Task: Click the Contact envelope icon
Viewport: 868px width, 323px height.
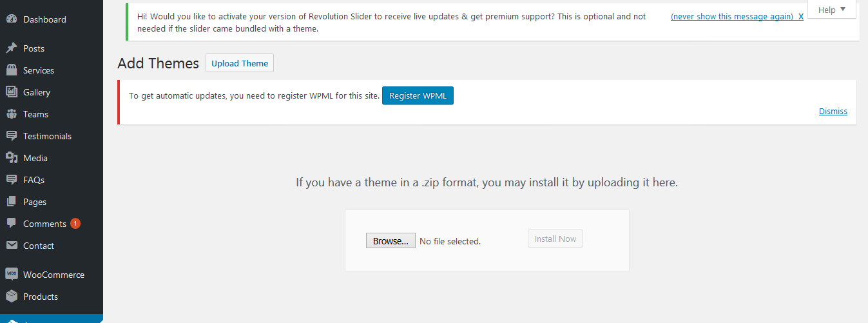Action: click(12, 246)
